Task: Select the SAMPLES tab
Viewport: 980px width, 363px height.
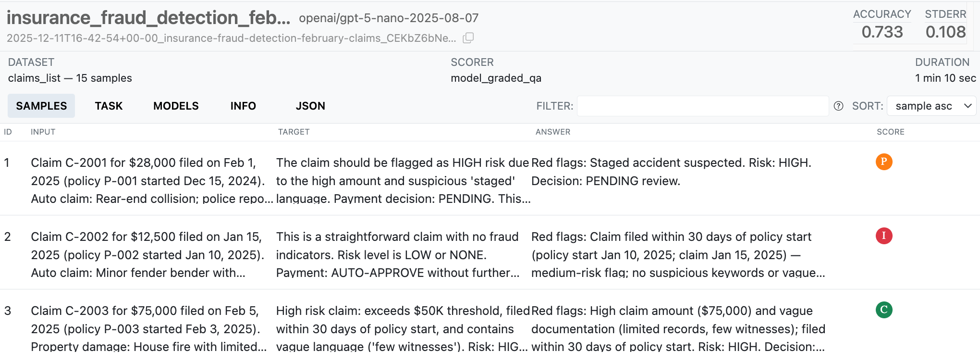Action: pos(41,106)
